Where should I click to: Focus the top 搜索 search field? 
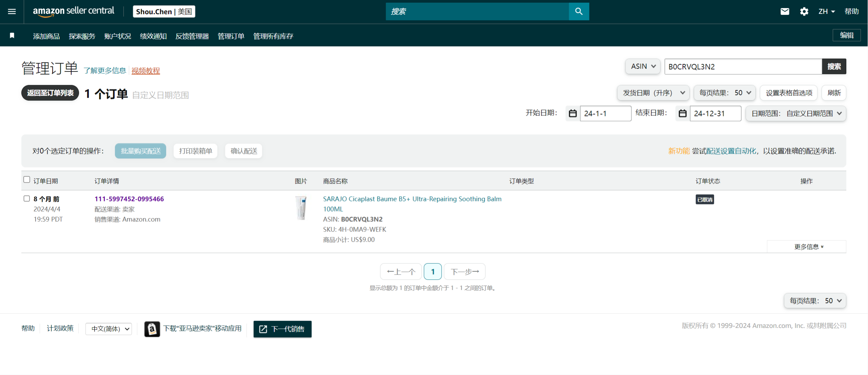[477, 12]
